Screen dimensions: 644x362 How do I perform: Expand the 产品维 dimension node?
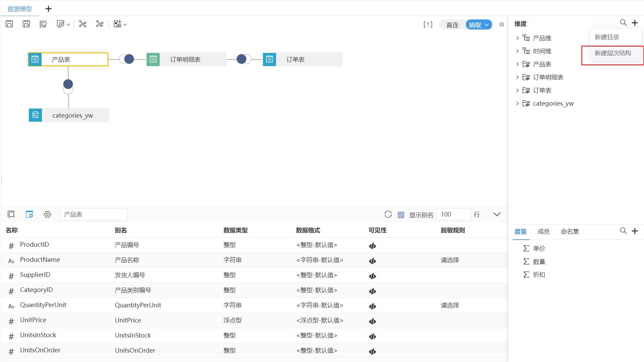[517, 38]
